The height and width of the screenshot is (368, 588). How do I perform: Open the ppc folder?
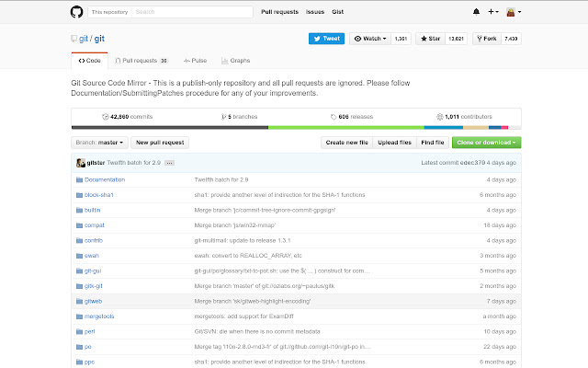89,362
